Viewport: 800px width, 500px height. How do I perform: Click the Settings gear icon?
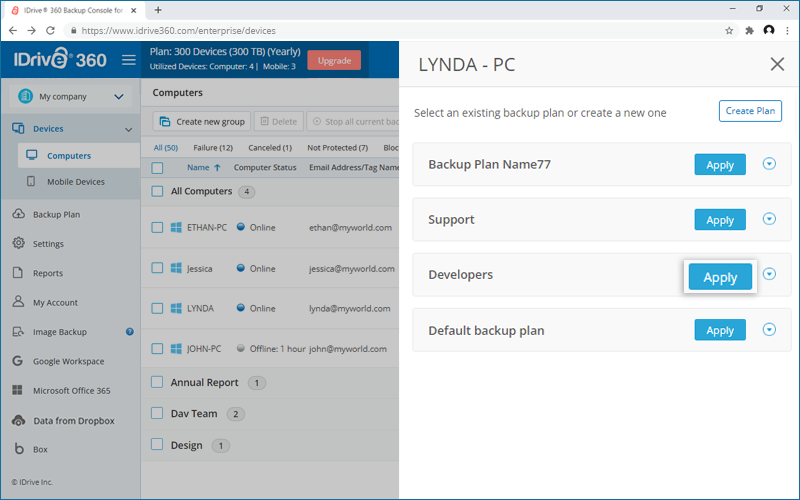[x=18, y=243]
